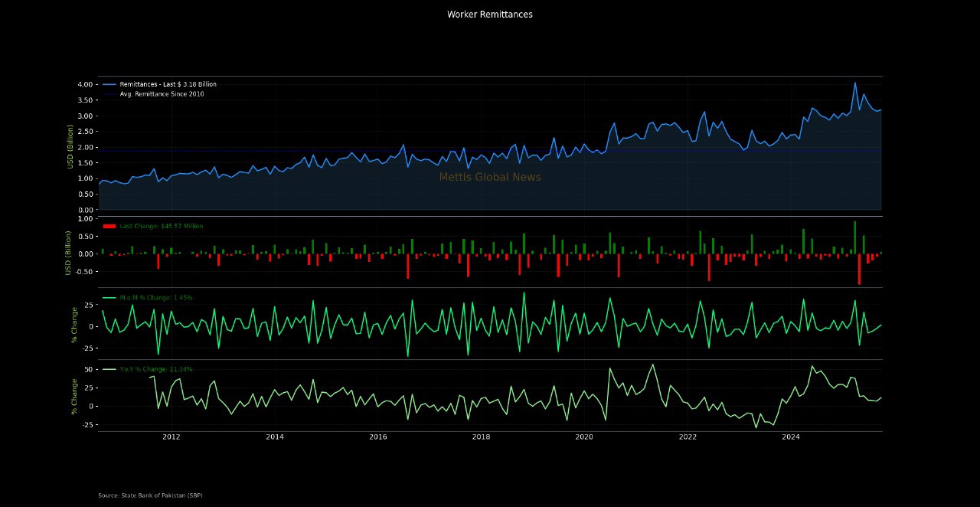The height and width of the screenshot is (507, 980).
Task: Select the 2024 tick on the x-axis
Action: tap(791, 437)
